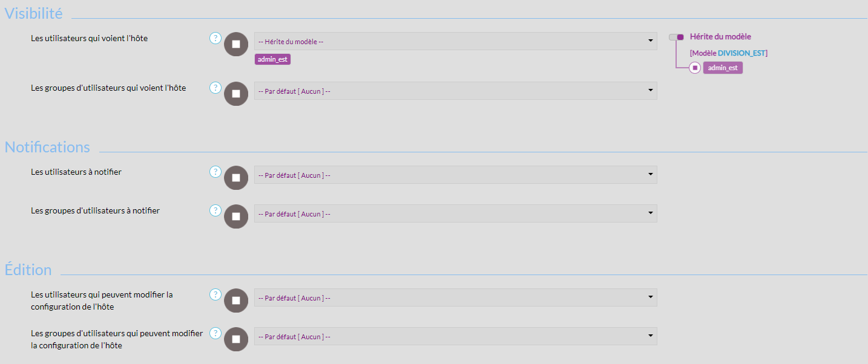
Task: Open the users who see host dropdown
Action: coord(455,41)
